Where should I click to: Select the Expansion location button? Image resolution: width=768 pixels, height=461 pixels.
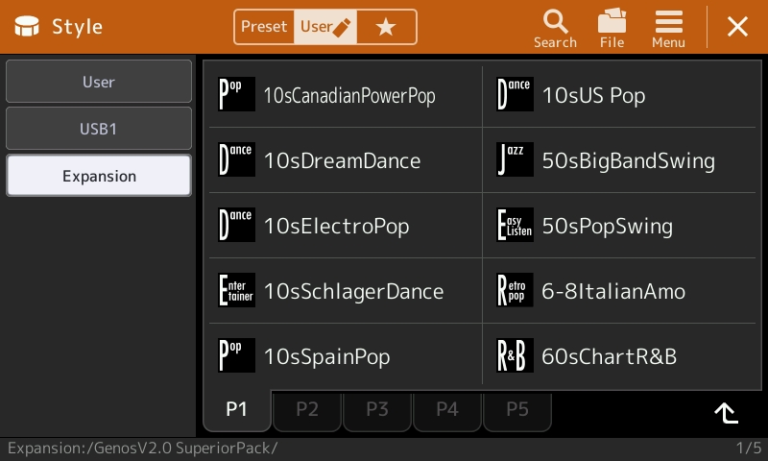point(98,176)
